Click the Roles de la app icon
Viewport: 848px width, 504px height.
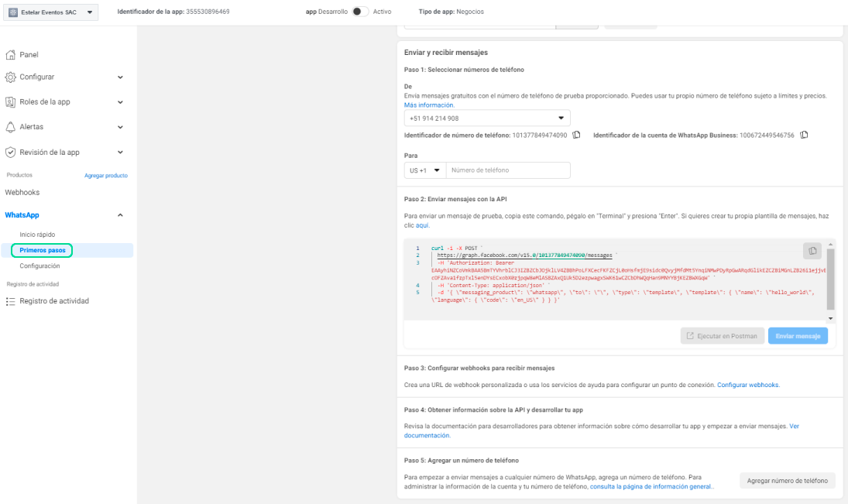pos(11,102)
